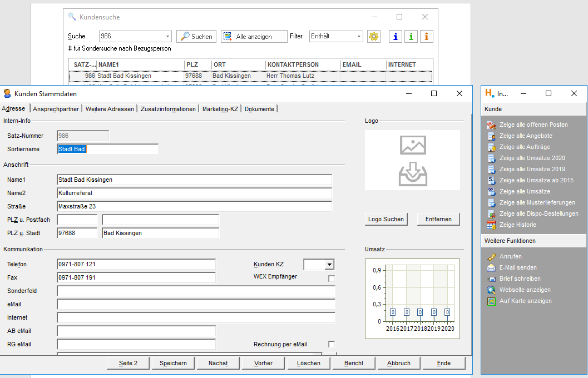Go to the Zusatzinformationen tab
Screen dimensions: 588x378
tap(168, 109)
